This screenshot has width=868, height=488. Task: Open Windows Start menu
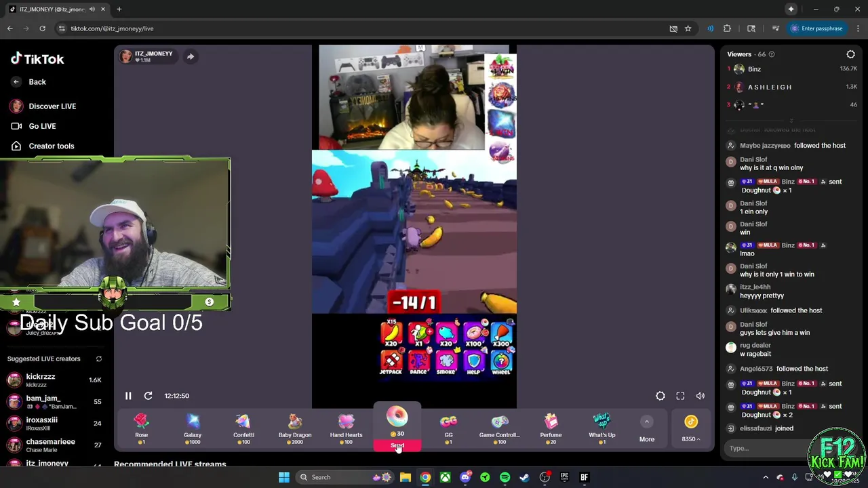(284, 477)
